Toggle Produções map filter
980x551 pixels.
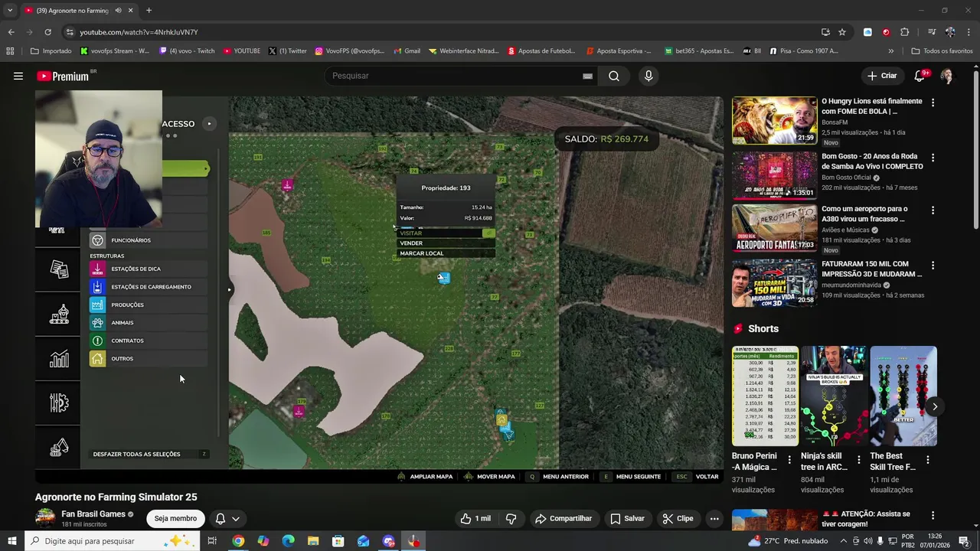pos(148,305)
